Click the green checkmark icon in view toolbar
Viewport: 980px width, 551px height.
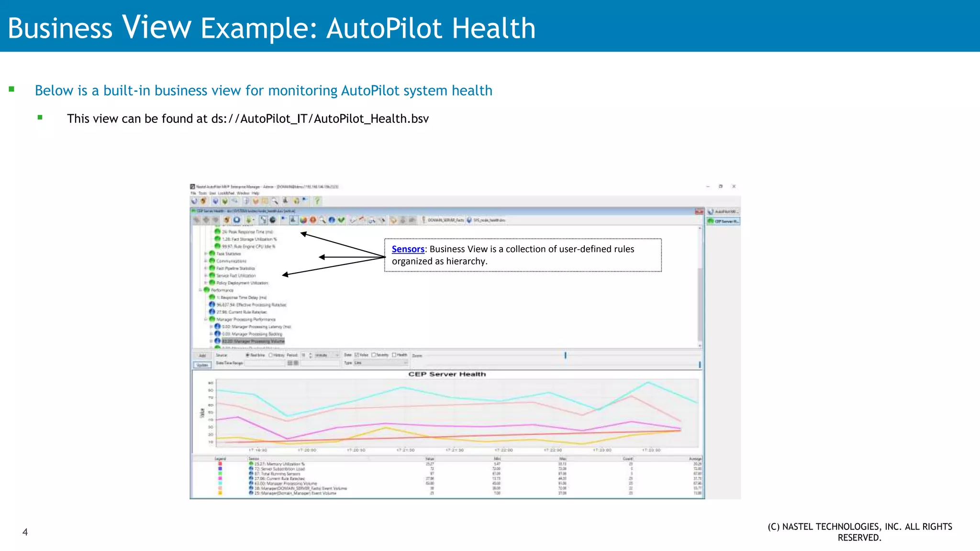pyautogui.click(x=341, y=220)
